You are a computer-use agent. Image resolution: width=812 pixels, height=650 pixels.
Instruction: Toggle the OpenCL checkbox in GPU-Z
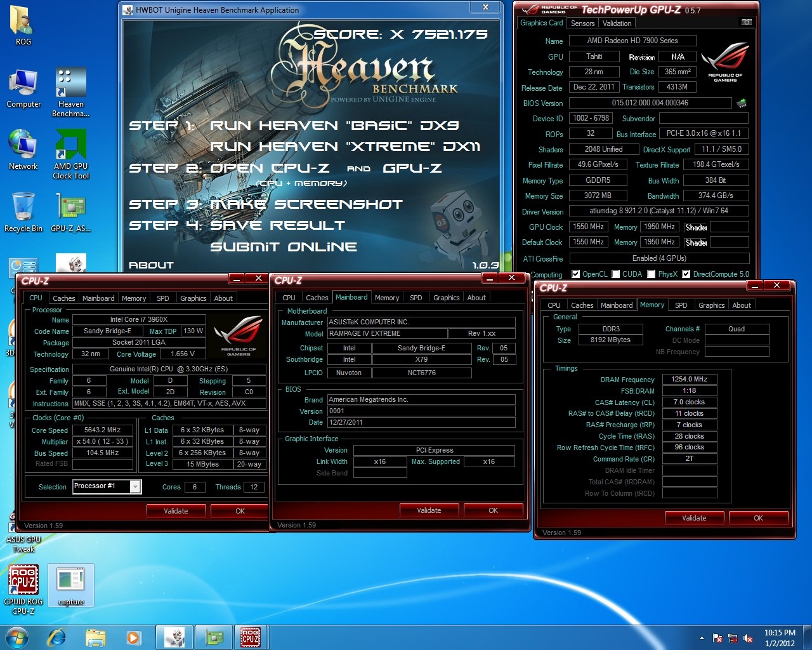(x=575, y=274)
